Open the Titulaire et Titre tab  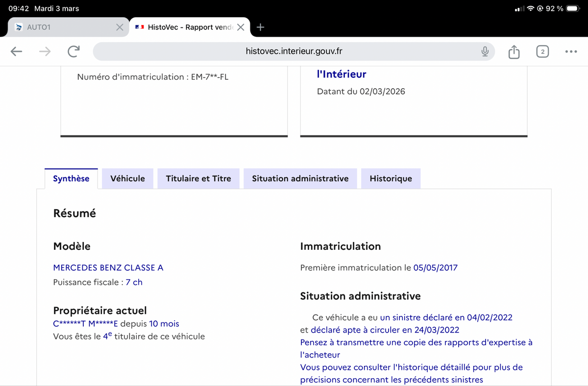click(198, 179)
